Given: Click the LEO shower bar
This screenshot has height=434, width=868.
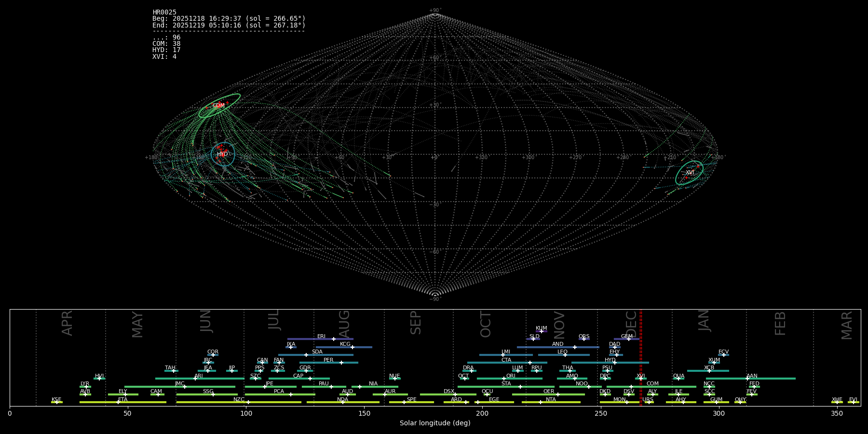Looking at the screenshot, I should (x=564, y=355).
